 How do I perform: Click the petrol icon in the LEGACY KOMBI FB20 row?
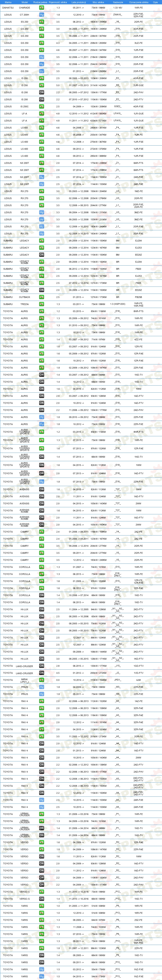tap(41, 269)
